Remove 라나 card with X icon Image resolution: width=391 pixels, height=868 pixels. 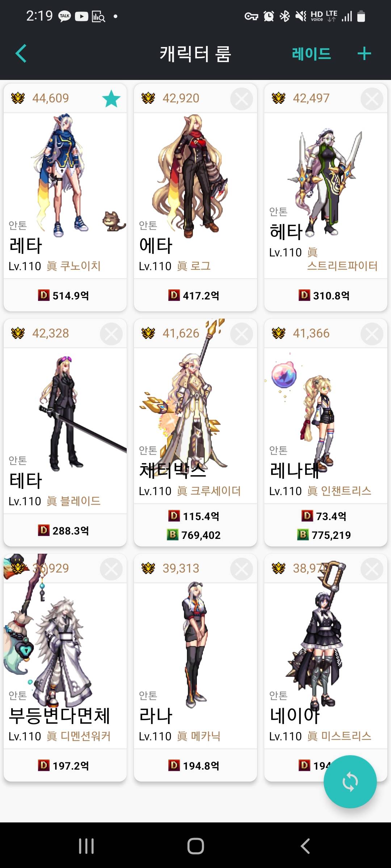(241, 569)
